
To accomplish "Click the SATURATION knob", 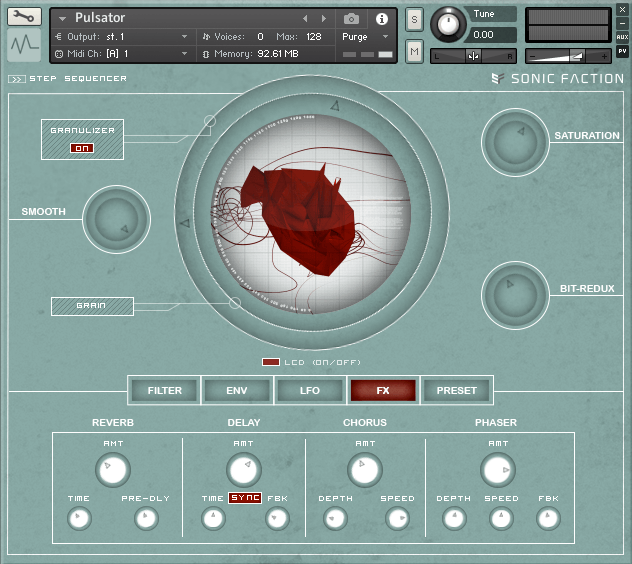I will (x=515, y=142).
